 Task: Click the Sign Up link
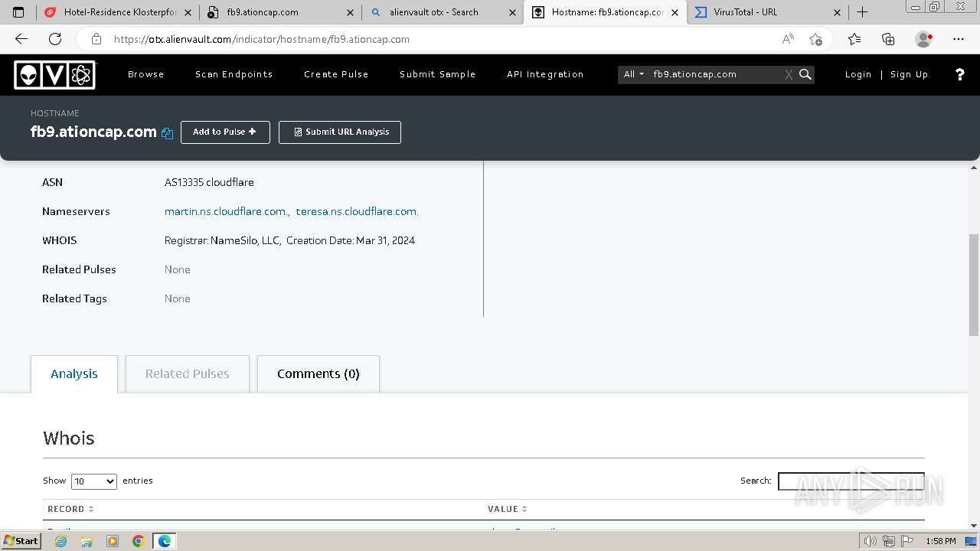tap(910, 74)
